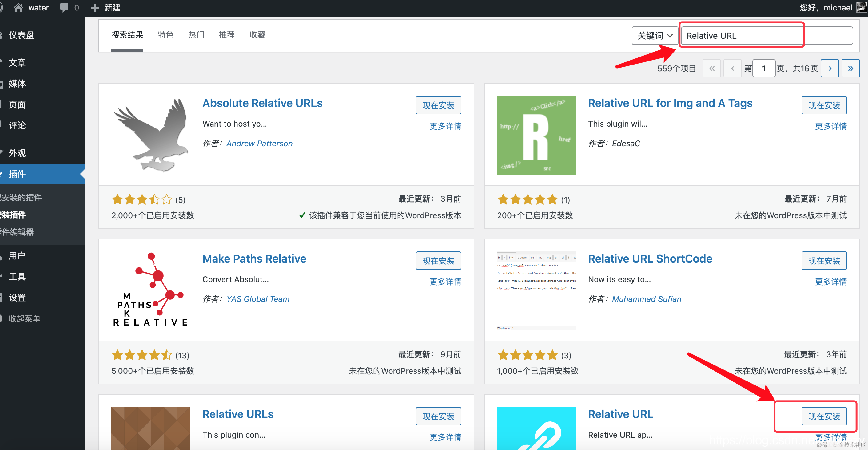Go to next page arrow button
868x450 pixels.
point(830,68)
